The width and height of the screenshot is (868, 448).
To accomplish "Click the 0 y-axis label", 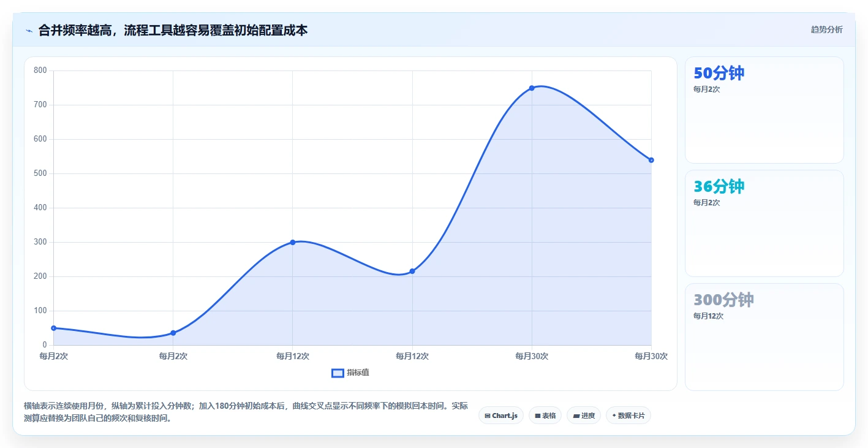I will [45, 345].
